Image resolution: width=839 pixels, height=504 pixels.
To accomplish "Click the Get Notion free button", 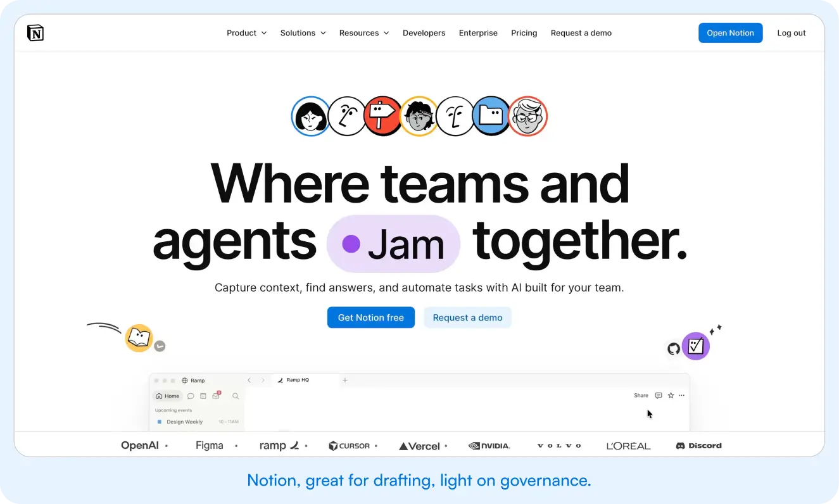I will coord(371,317).
